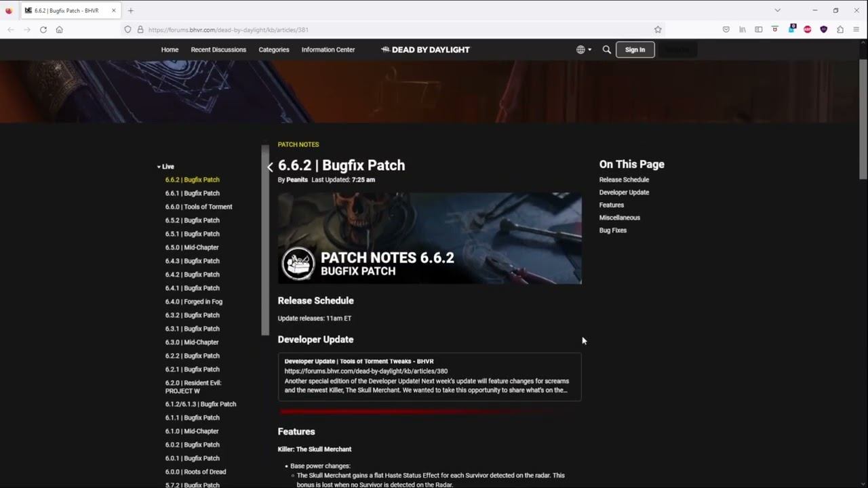Viewport: 868px width, 488px height.
Task: Select 6.0.0 | Roots of Dread
Action: click(x=195, y=472)
